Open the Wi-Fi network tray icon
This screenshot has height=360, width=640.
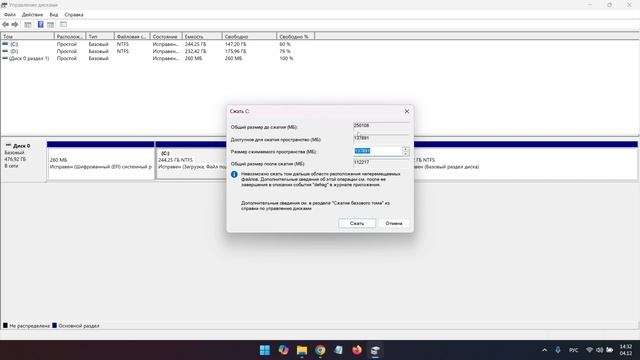[x=589, y=350]
